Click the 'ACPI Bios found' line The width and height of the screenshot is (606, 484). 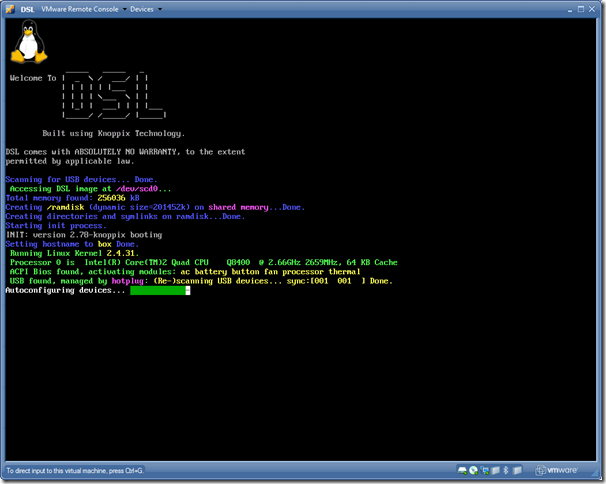pos(185,272)
